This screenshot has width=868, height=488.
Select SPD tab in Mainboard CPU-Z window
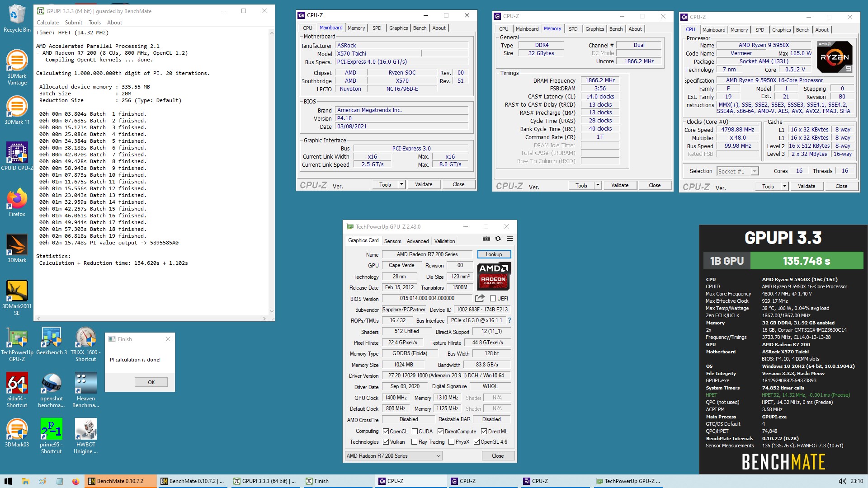pos(377,28)
